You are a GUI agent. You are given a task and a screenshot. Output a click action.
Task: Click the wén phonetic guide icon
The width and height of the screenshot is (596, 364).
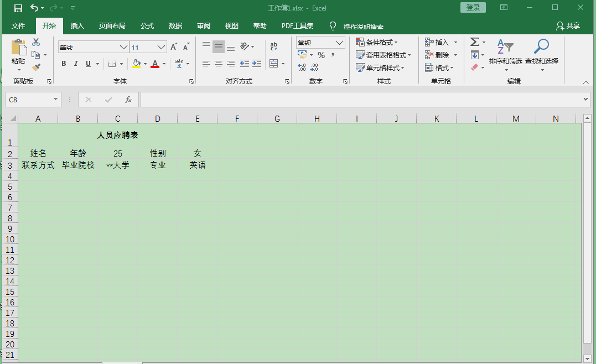point(179,64)
